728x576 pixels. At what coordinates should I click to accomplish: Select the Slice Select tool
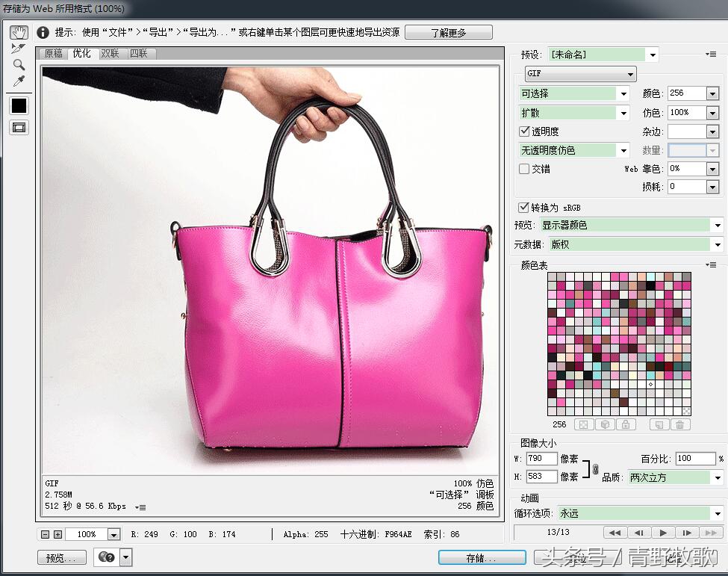(18, 48)
